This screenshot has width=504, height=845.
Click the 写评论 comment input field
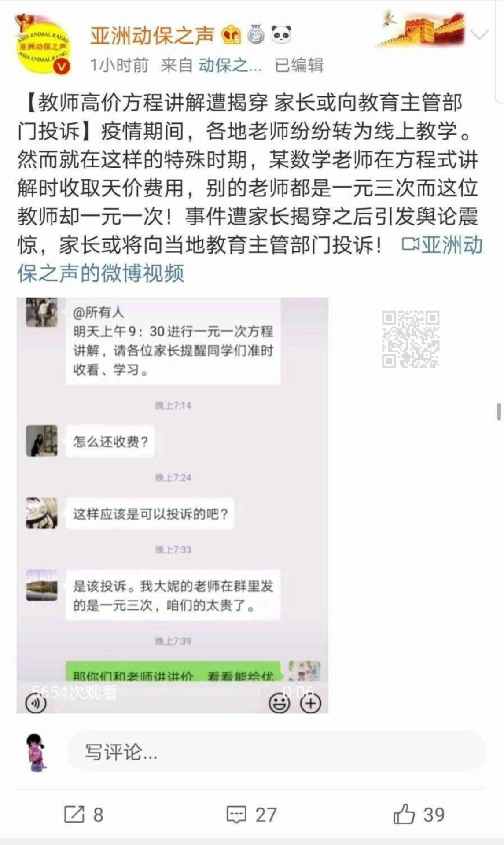pyautogui.click(x=277, y=751)
